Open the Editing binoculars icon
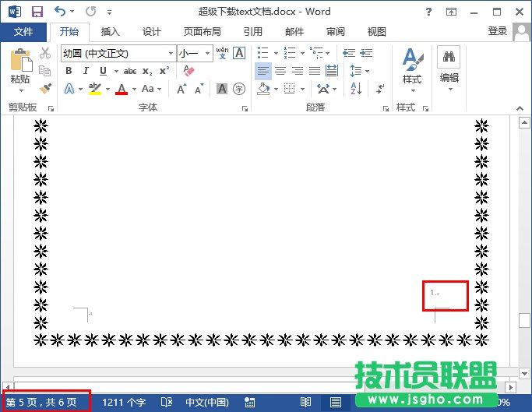This screenshot has width=532, height=412. click(x=449, y=58)
